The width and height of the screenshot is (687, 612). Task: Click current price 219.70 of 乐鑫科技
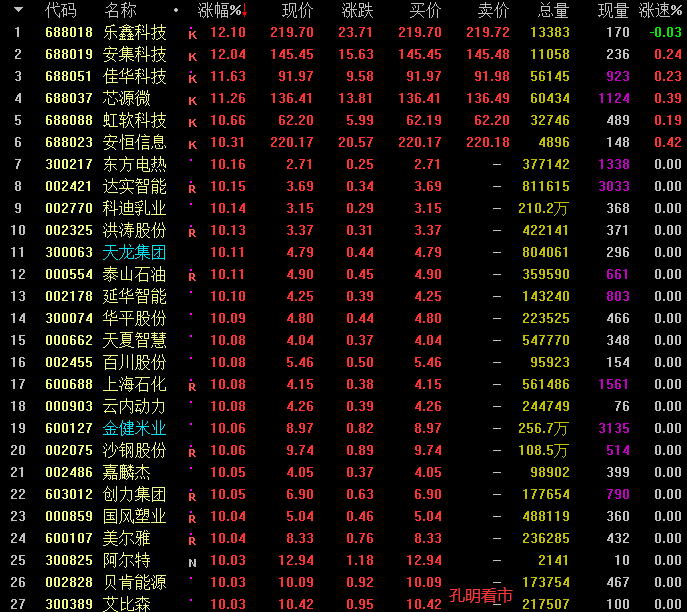pyautogui.click(x=292, y=32)
